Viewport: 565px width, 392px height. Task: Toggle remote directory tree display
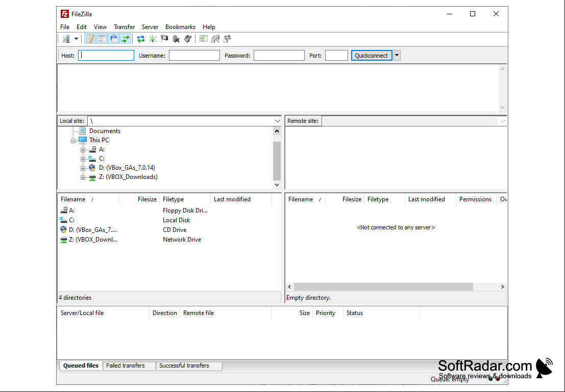pyautogui.click(x=114, y=39)
